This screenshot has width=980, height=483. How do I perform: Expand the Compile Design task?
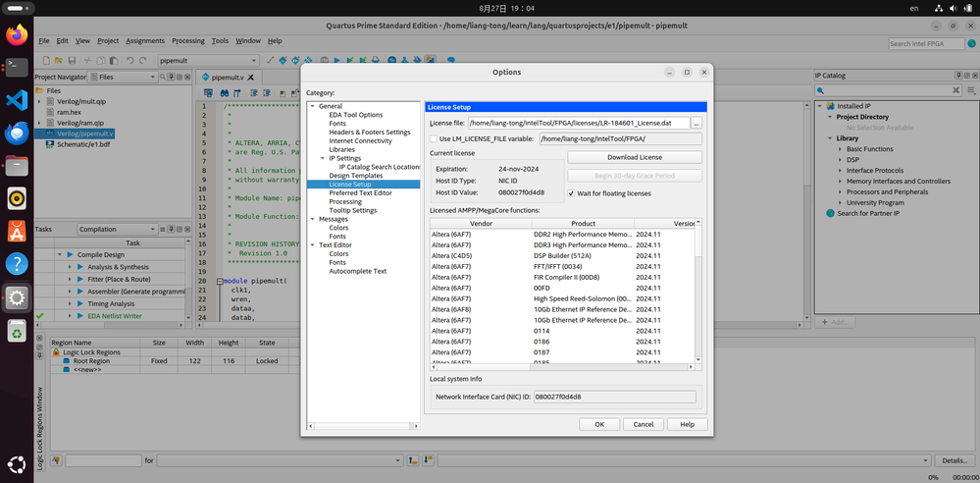point(58,254)
